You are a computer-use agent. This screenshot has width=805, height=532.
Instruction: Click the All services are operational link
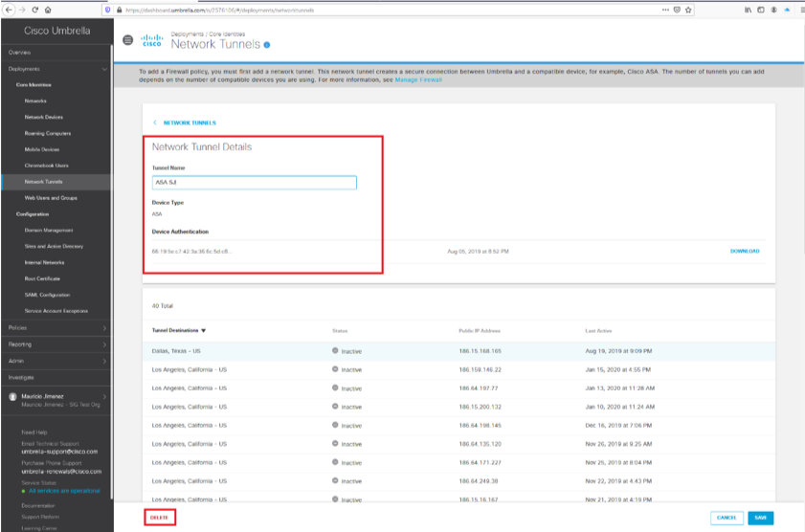tap(64, 491)
